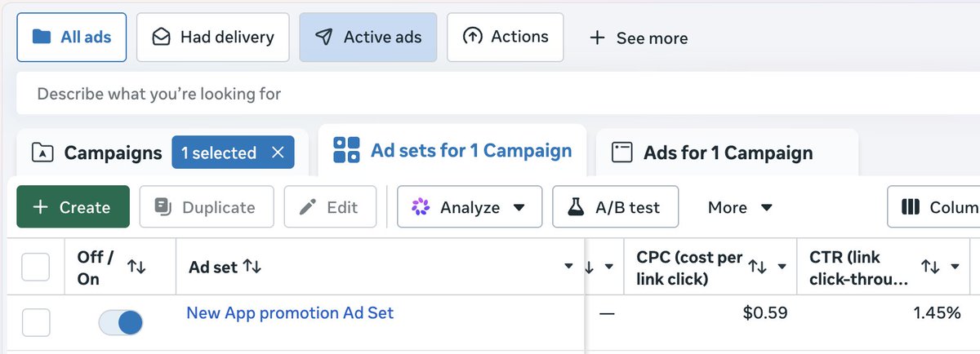980x354 pixels.
Task: Clear the 1 selected filter chip
Action: click(278, 153)
